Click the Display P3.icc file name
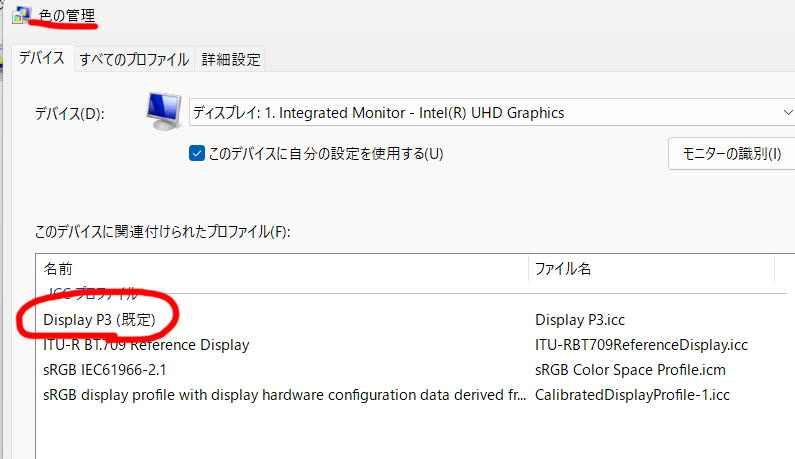This screenshot has height=459, width=795. click(x=580, y=320)
